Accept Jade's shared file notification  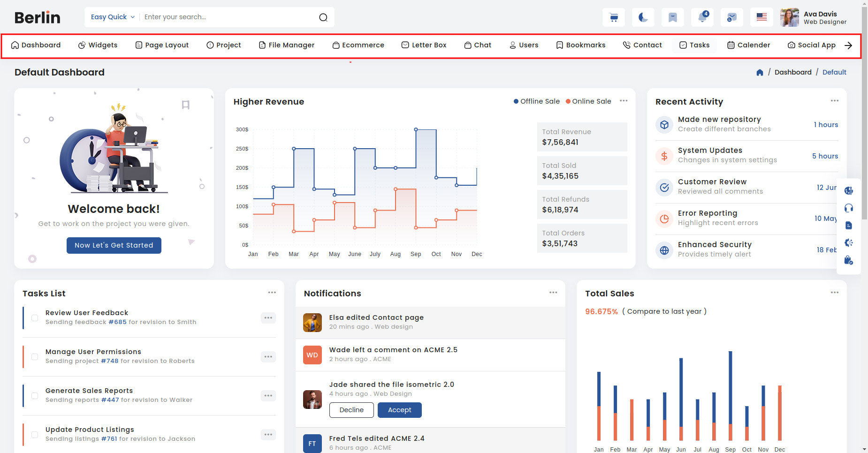[400, 410]
